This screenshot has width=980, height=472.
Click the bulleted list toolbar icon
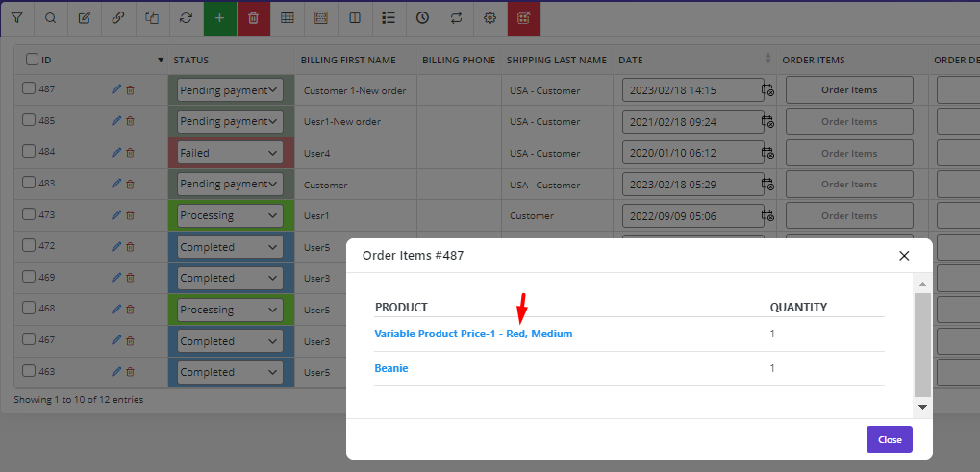[x=389, y=18]
